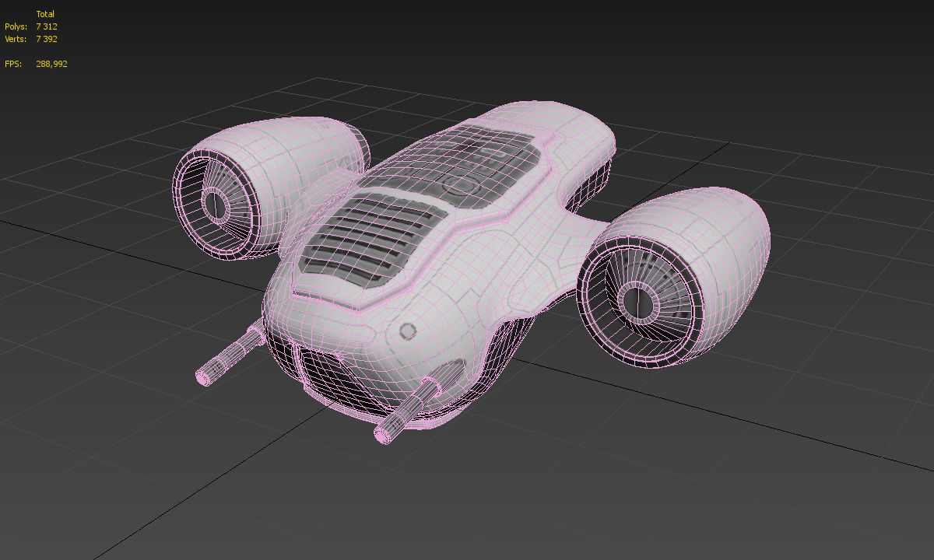Click the "Total" statistics header
The width and height of the screenshot is (934, 560).
pos(45,14)
